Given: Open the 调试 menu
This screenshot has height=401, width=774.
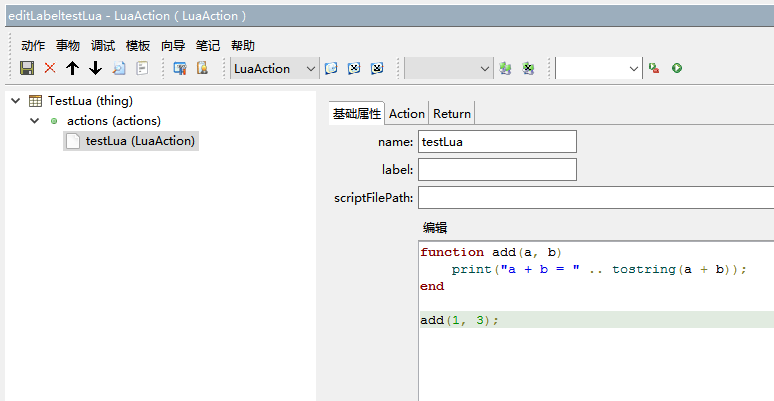Looking at the screenshot, I should [103, 45].
